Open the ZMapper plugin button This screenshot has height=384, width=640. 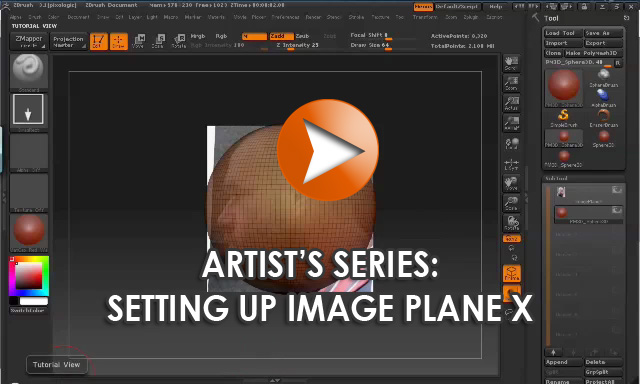[29, 41]
